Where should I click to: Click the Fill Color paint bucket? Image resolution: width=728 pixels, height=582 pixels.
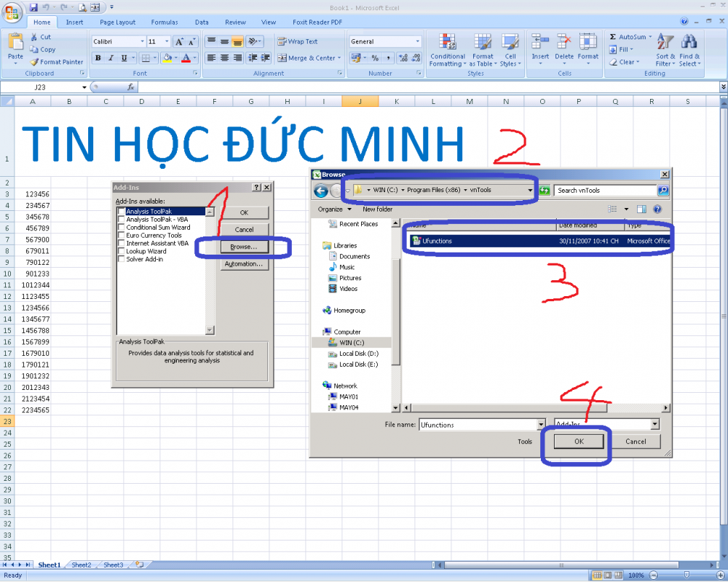pos(167,58)
